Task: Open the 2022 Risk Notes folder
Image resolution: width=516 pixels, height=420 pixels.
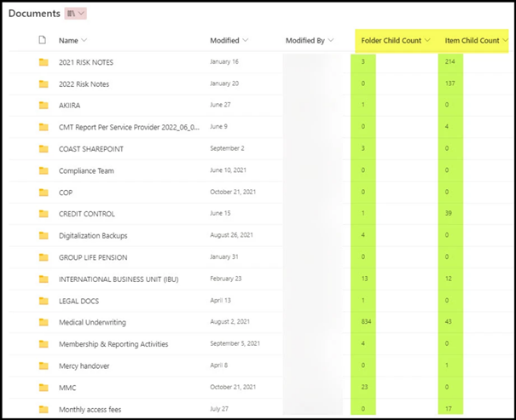Action: (84, 84)
